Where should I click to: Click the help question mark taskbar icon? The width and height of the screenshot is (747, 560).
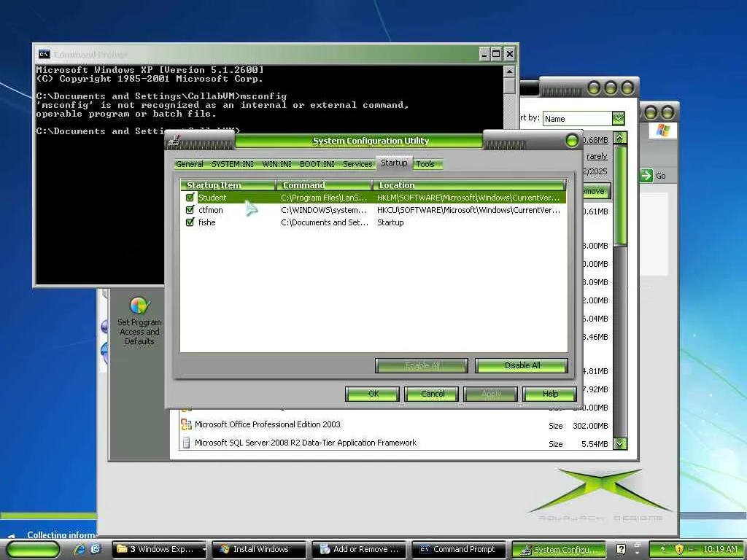click(x=621, y=549)
